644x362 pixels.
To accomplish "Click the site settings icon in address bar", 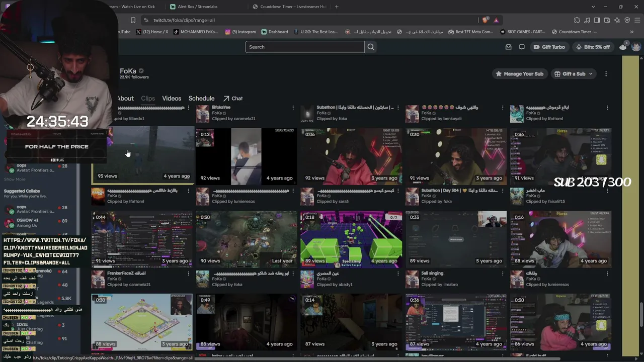I will [146, 20].
